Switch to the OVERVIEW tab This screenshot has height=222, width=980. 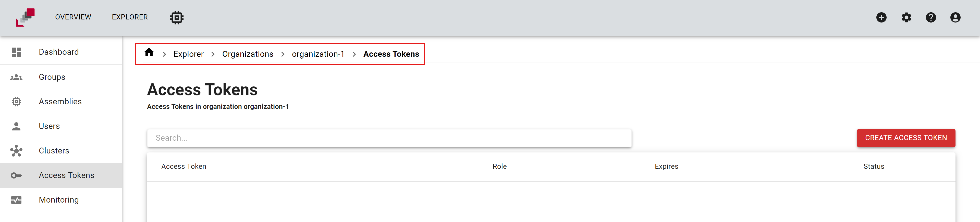click(x=73, y=17)
